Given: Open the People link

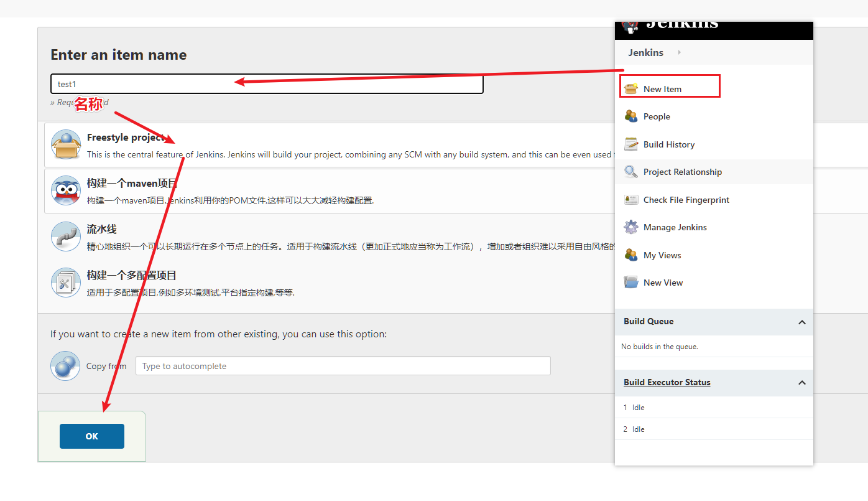Looking at the screenshot, I should pyautogui.click(x=657, y=116).
